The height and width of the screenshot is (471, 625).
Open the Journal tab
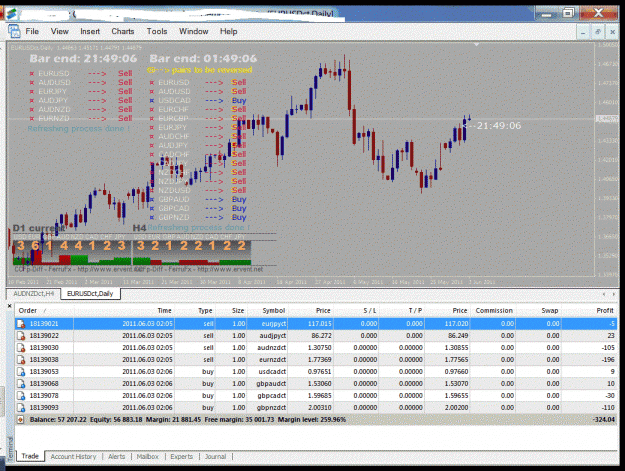coord(215,456)
